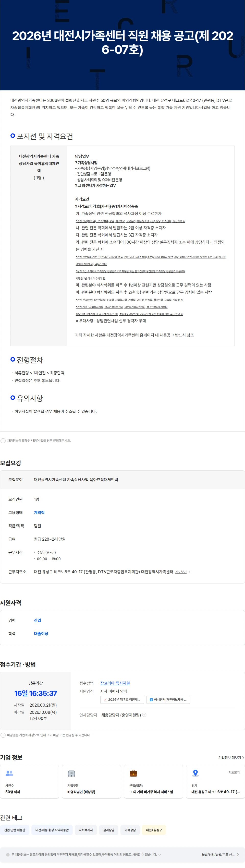Expand the copyright notice chevron at bottom
The width and height of the screenshot is (245, 868).
(x=160, y=854)
